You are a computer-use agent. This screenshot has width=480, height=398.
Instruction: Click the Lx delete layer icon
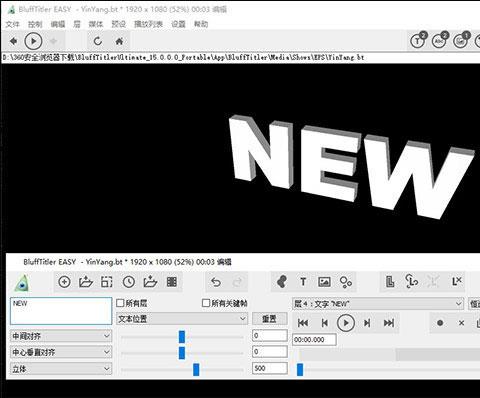(x=456, y=282)
